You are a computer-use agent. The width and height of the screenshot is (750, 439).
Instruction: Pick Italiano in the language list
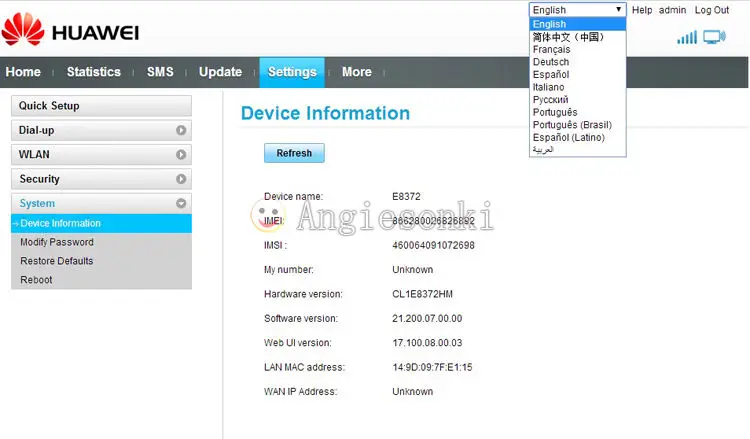pyautogui.click(x=577, y=87)
